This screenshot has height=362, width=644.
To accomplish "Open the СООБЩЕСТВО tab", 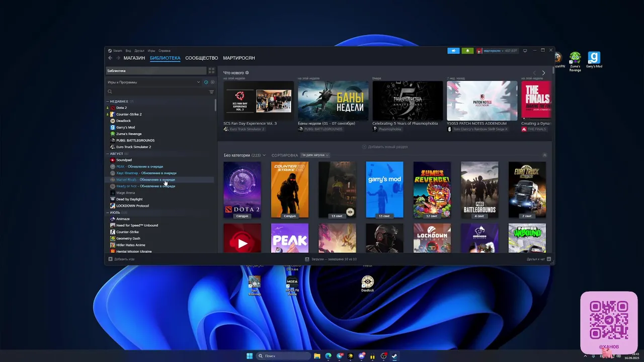I will coord(201,58).
